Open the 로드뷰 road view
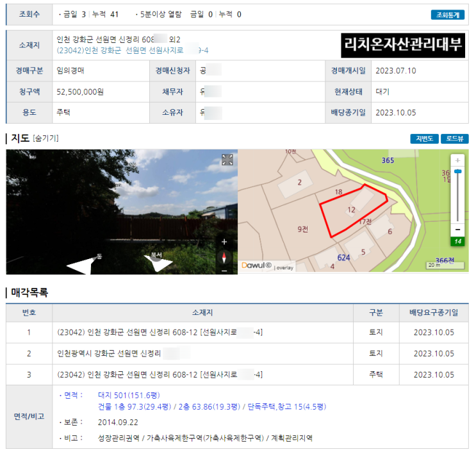 point(454,139)
